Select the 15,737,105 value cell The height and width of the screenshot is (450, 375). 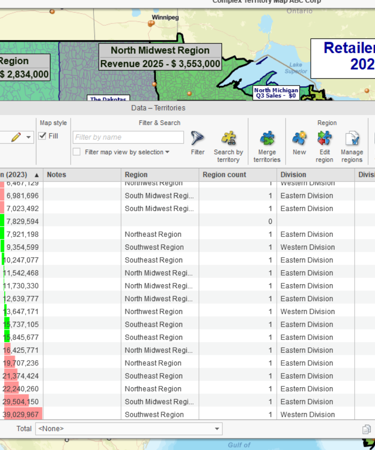click(x=21, y=325)
